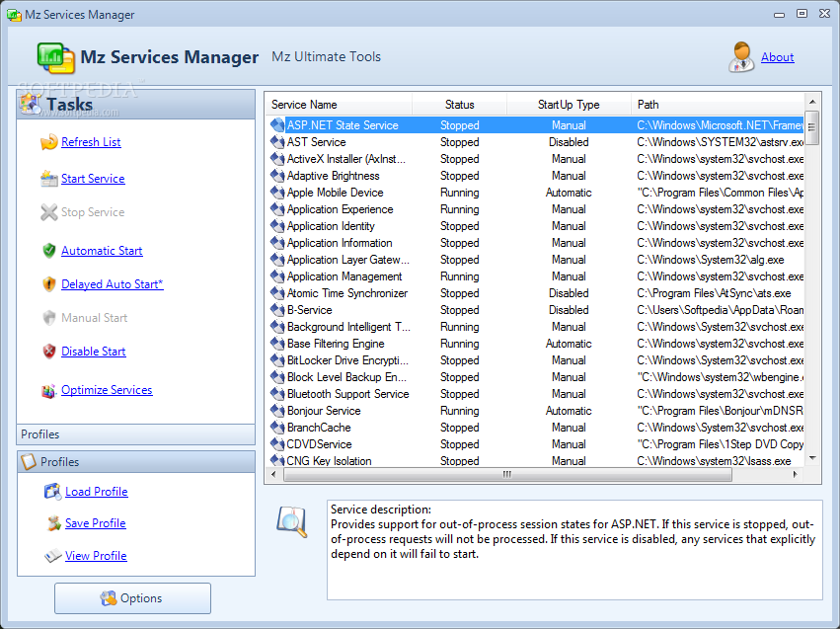The width and height of the screenshot is (840, 629).
Task: Click the Start Service icon
Action: coord(48,179)
